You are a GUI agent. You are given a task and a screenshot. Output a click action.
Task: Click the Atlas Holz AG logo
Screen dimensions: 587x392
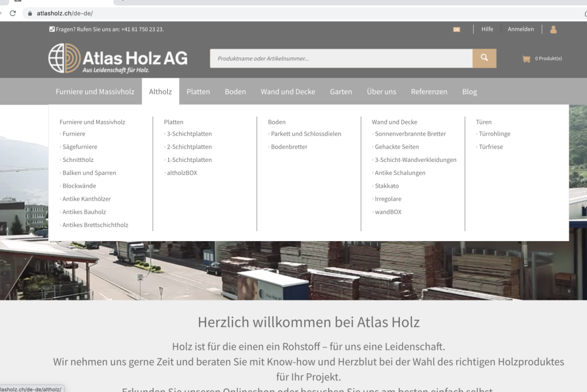pos(118,58)
